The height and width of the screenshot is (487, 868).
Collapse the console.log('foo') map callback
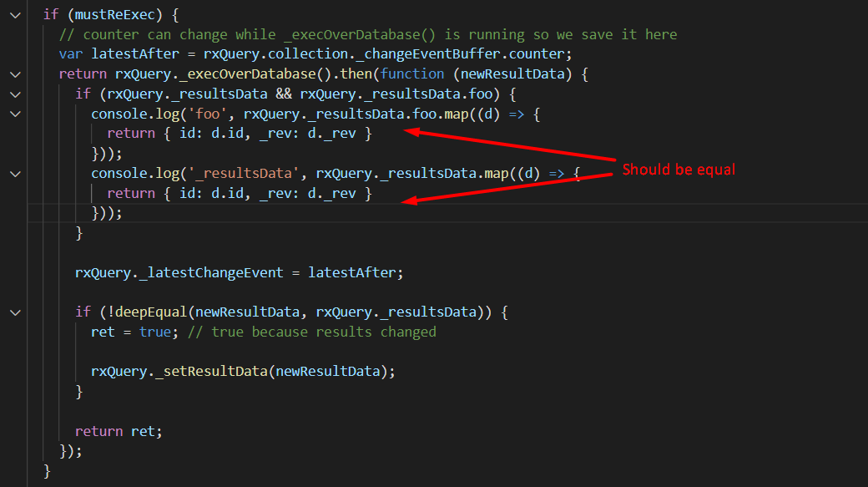(x=14, y=114)
